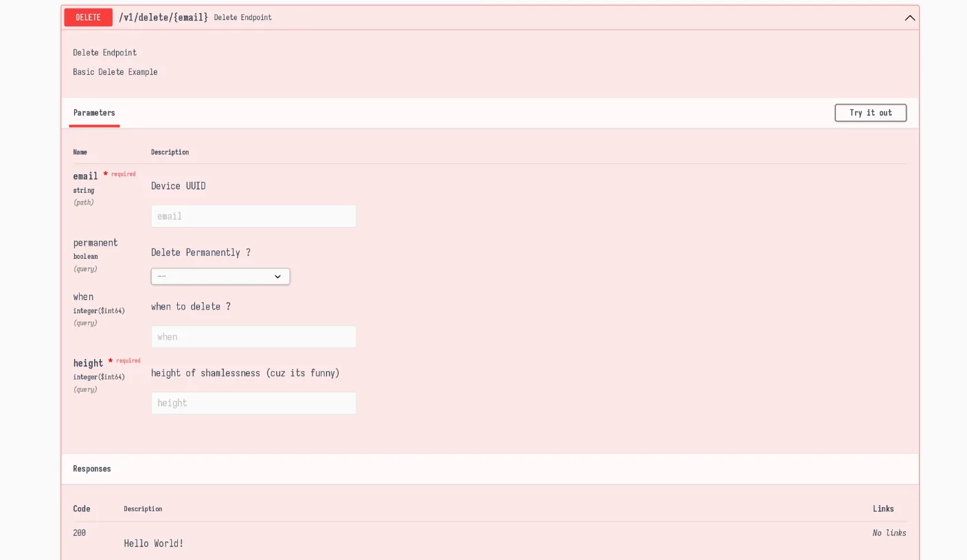Collapse the Delete Endpoint section chevron
Image resolution: width=967 pixels, height=560 pixels.
910,18
